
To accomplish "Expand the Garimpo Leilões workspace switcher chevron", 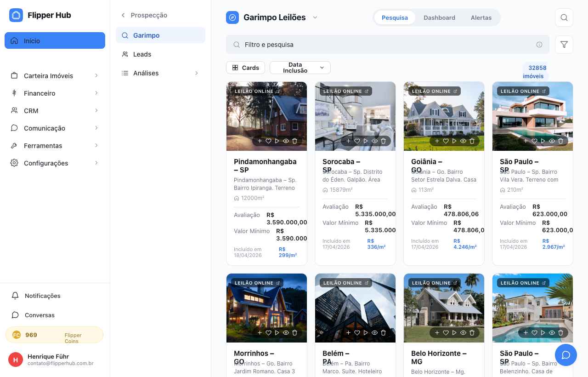I will (x=315, y=17).
